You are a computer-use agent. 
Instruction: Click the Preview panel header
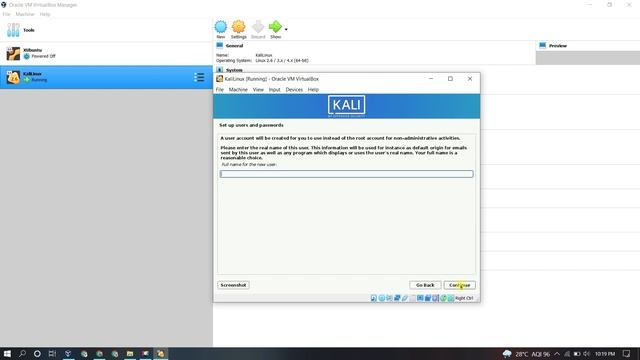(558, 46)
